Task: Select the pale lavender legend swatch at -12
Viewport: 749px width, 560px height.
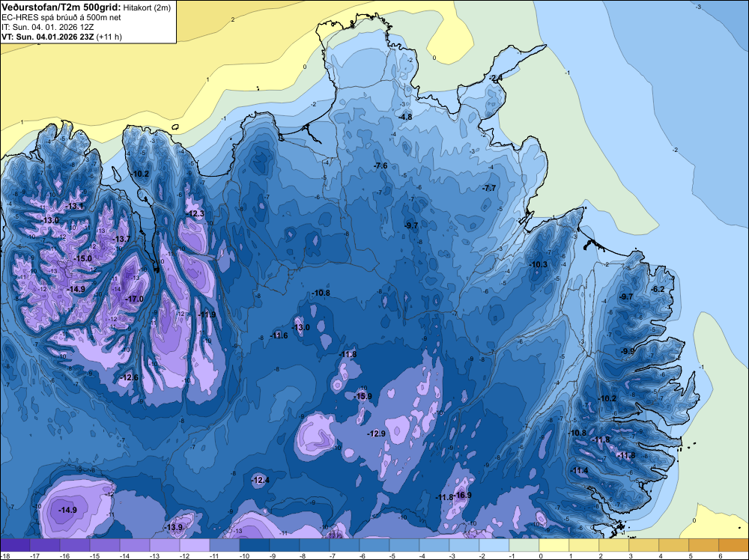Action: [x=195, y=545]
